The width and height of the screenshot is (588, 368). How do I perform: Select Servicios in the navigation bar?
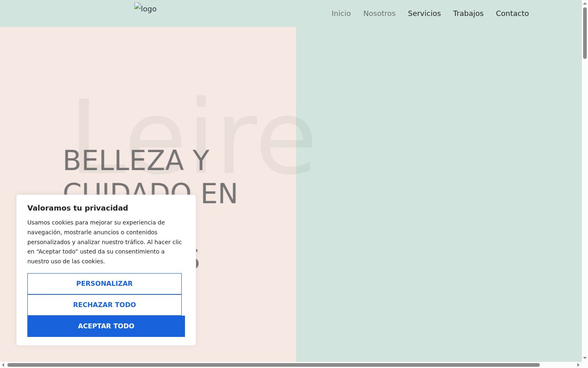(424, 13)
